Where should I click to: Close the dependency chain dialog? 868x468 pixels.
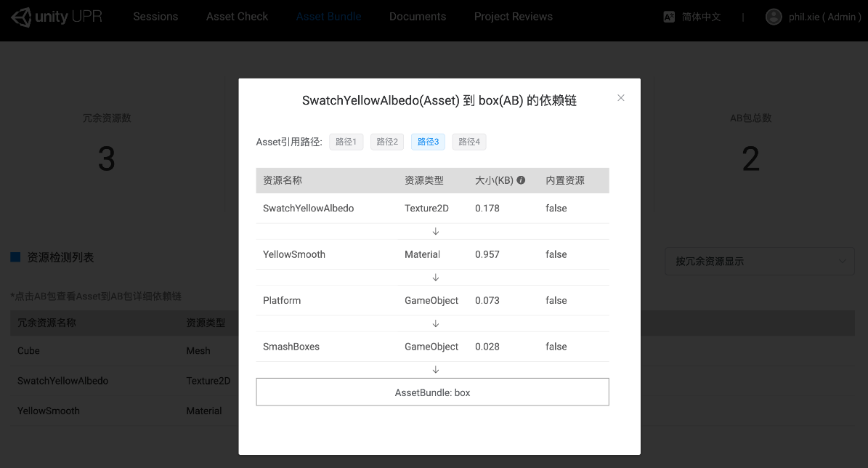click(x=621, y=97)
